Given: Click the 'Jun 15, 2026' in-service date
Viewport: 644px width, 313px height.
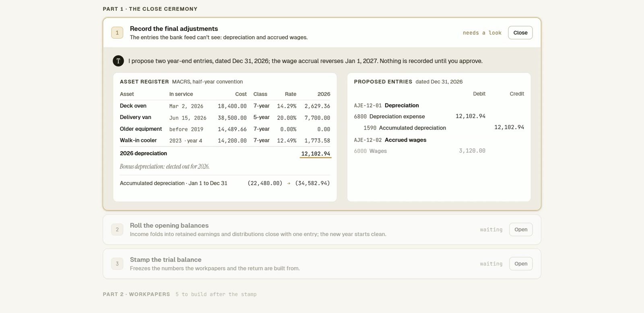Looking at the screenshot, I should [188, 118].
